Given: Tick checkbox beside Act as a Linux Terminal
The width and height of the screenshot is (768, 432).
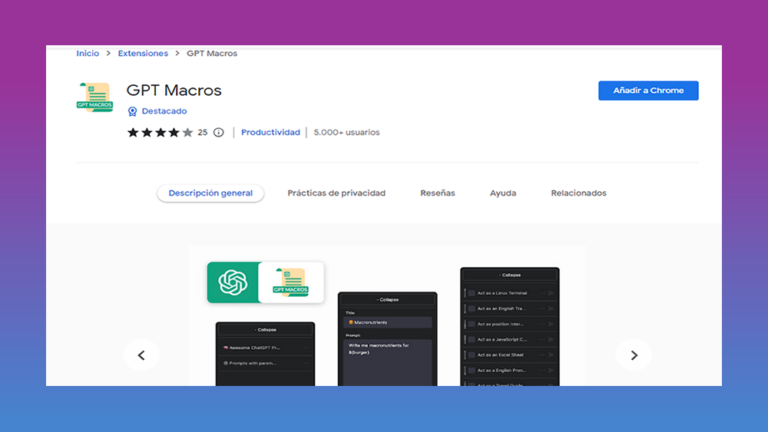Looking at the screenshot, I should (472, 293).
